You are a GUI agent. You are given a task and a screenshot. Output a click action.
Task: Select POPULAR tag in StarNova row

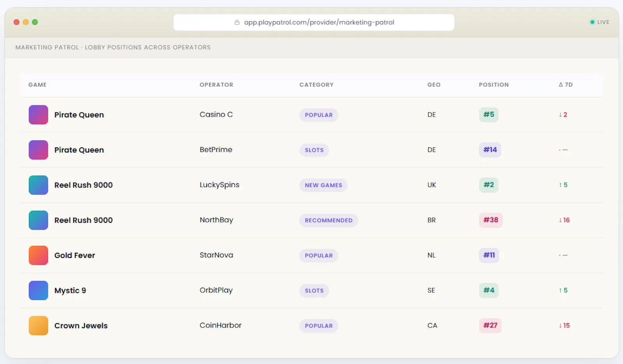click(319, 255)
